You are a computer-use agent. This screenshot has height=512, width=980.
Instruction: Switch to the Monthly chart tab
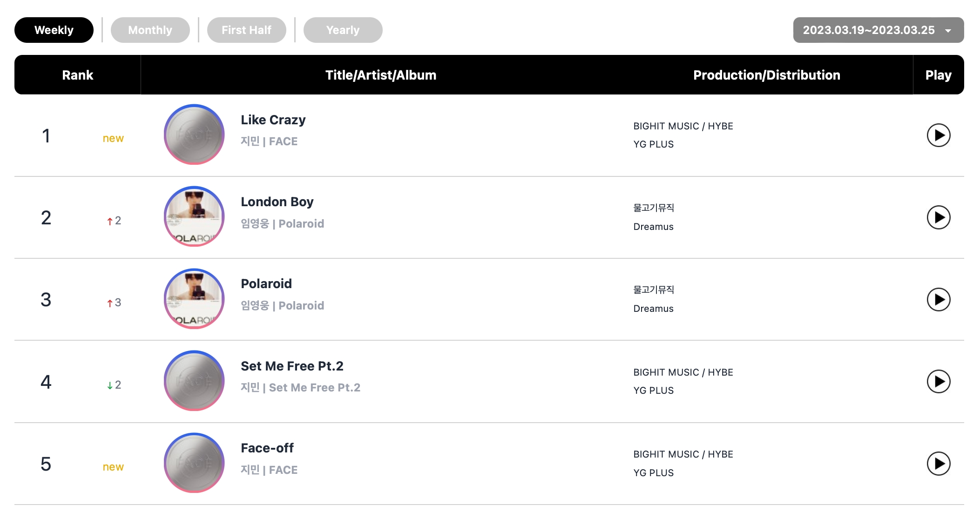point(150,30)
